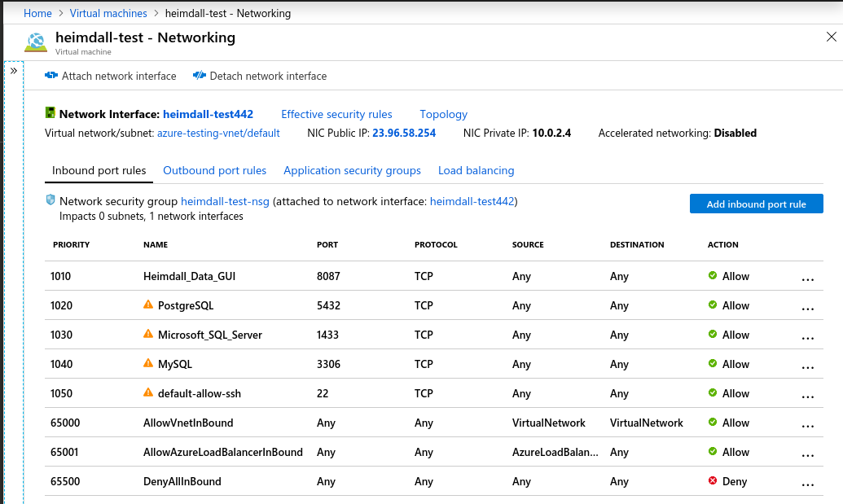Click the Detach network interface icon
This screenshot has height=504, width=843.
[200, 76]
